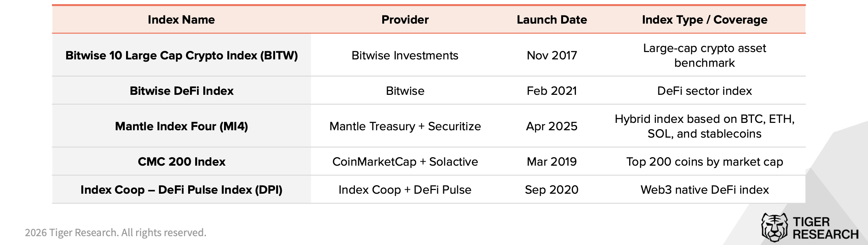
Task: Click the Provider column header
Action: 405,20
